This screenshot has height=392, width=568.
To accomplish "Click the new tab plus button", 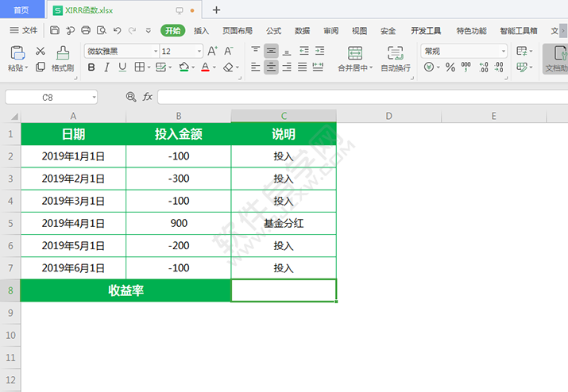I will pos(216,10).
